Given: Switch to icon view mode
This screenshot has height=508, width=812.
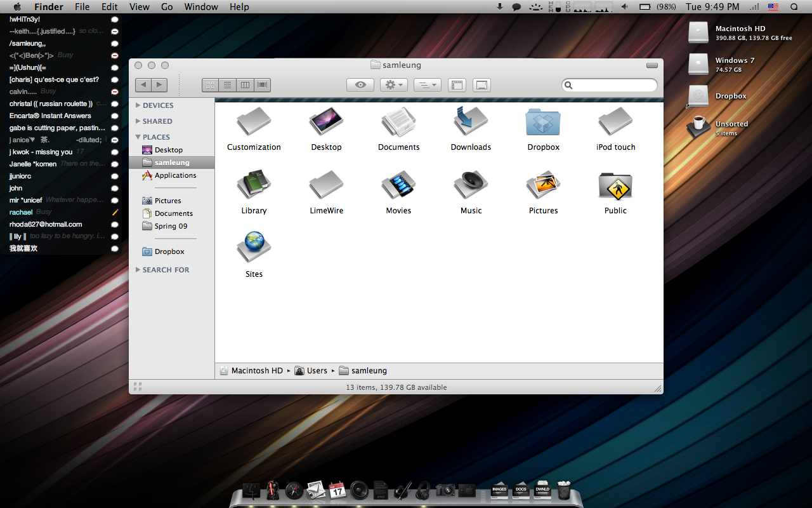Looking at the screenshot, I should pos(211,85).
